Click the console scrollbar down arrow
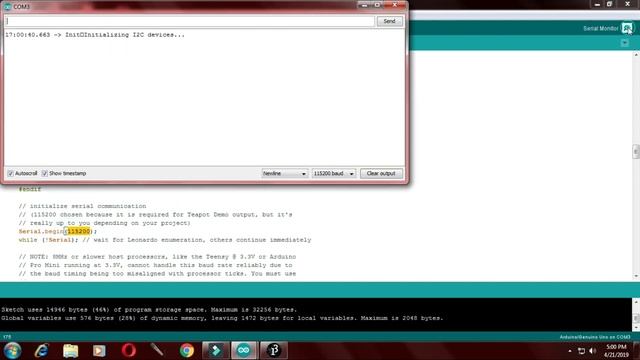This screenshot has height=360, width=640. (x=636, y=327)
